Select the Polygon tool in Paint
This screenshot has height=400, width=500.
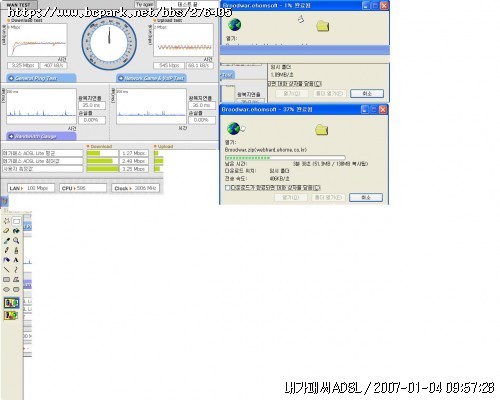point(16,279)
